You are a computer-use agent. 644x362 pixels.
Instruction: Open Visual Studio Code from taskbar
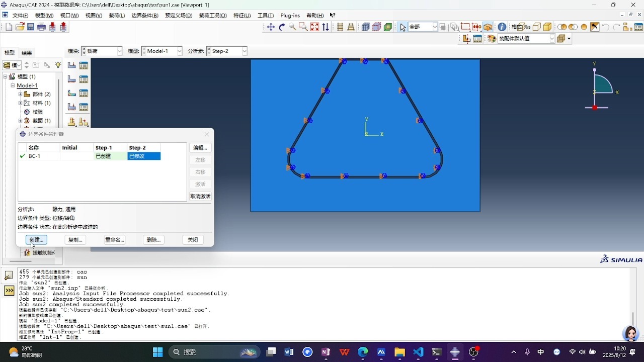click(x=418, y=352)
